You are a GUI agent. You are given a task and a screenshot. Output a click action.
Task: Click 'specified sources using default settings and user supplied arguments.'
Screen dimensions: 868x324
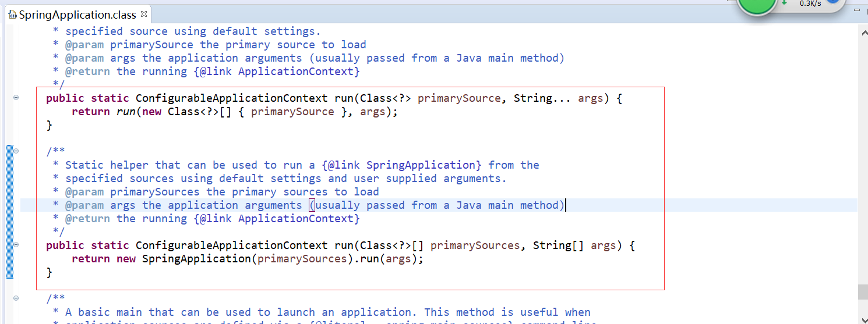coord(286,179)
